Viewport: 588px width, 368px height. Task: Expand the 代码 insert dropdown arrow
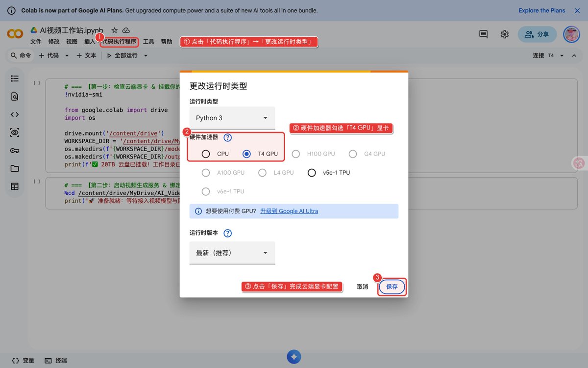pyautogui.click(x=67, y=56)
